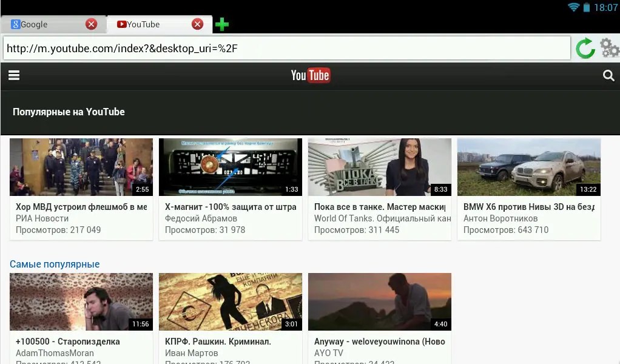The height and width of the screenshot is (364, 620).
Task: Select channel name РИА Новости
Action: pos(42,218)
